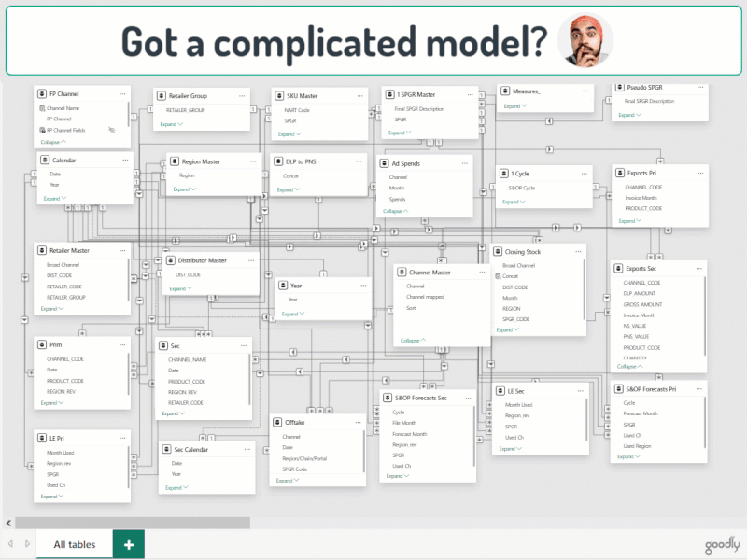Select the Spends field in Ad Spends
Screen dimensions: 747x560
click(x=397, y=199)
